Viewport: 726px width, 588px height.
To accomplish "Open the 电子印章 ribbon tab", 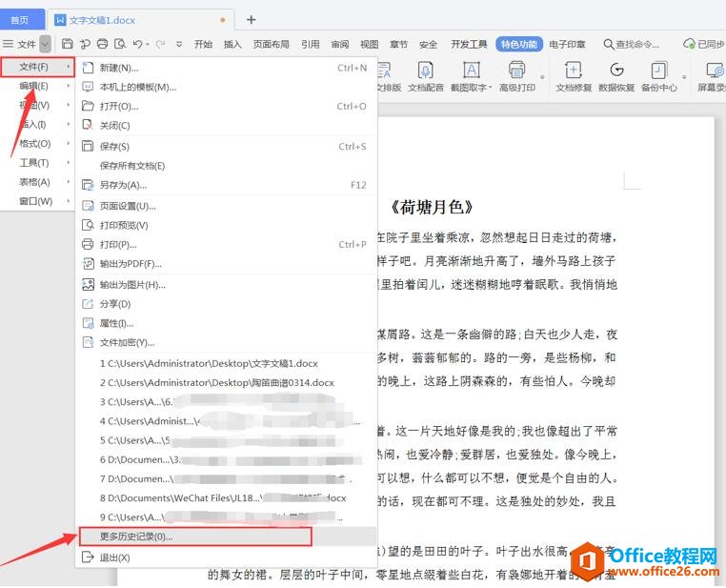I will tap(567, 45).
